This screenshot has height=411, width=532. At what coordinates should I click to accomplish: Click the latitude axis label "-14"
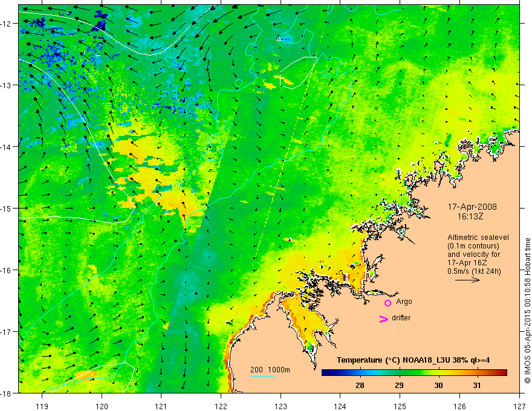click(x=7, y=147)
